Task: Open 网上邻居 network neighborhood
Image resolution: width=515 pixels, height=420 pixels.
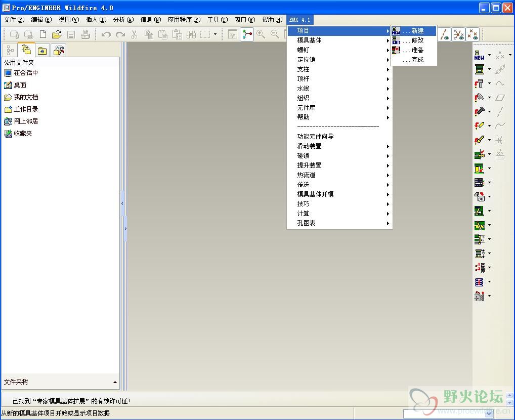Action: [x=21, y=121]
